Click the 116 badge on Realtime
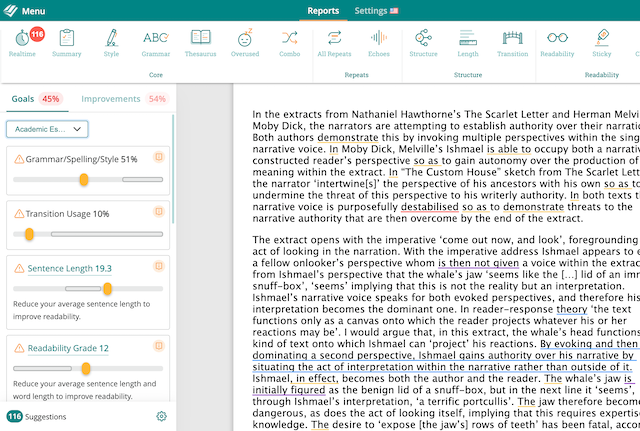Image resolution: width=640 pixels, height=431 pixels. (x=37, y=34)
